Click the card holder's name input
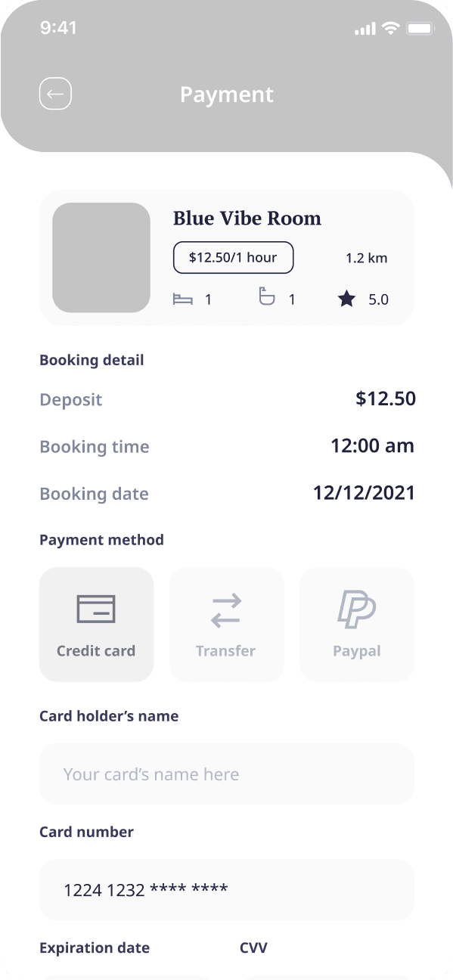 [x=226, y=773]
